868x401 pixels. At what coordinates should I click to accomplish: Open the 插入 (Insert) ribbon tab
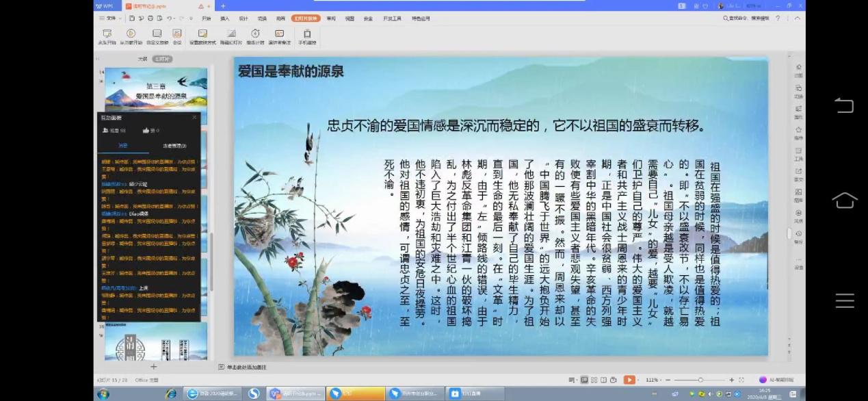[x=224, y=18]
